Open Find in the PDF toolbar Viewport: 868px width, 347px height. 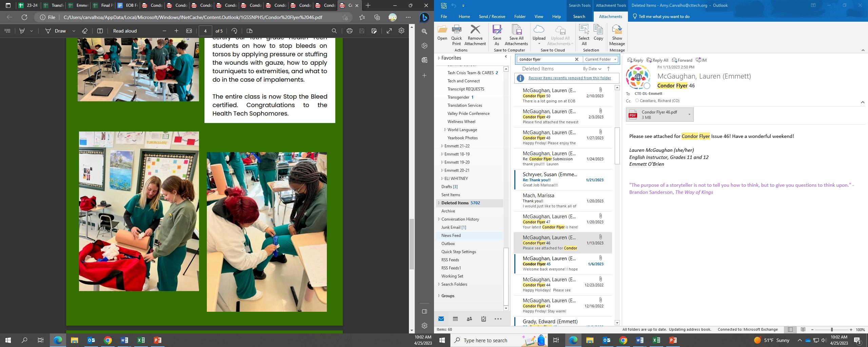(x=334, y=31)
